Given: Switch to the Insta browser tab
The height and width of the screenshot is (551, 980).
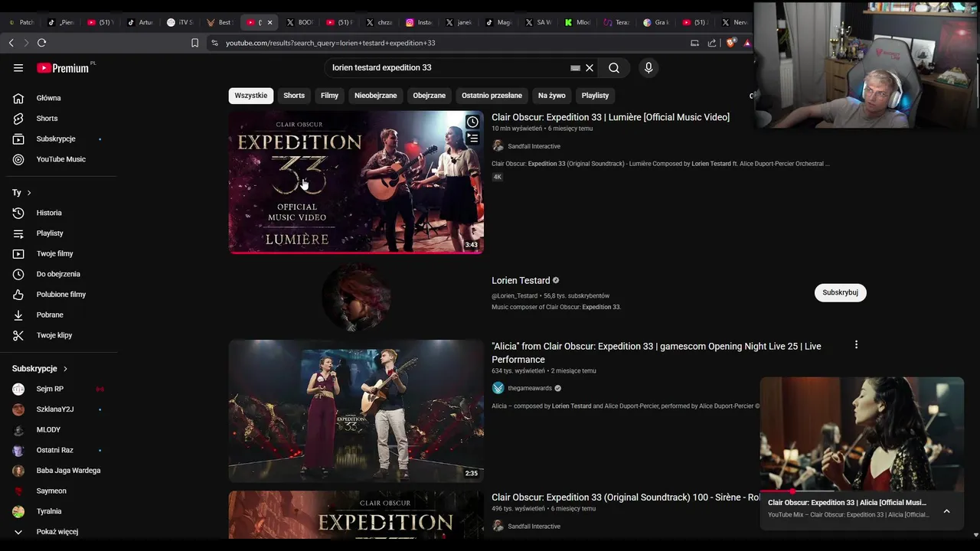Looking at the screenshot, I should [x=419, y=22].
